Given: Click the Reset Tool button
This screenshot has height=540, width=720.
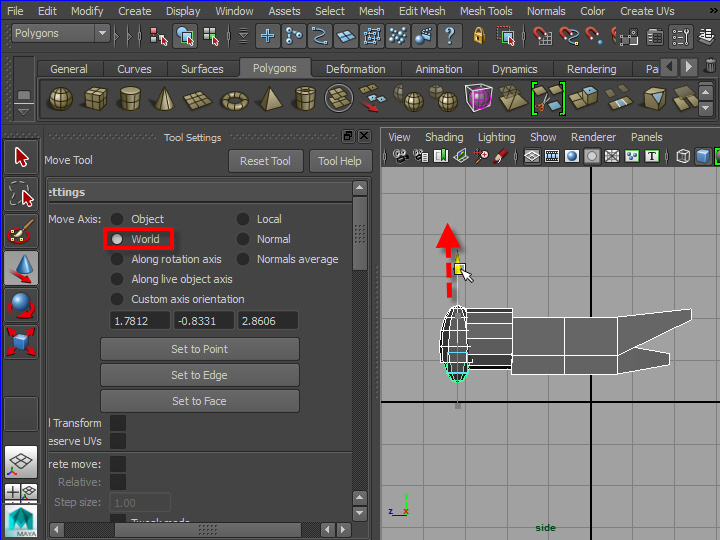Looking at the screenshot, I should [x=265, y=161].
